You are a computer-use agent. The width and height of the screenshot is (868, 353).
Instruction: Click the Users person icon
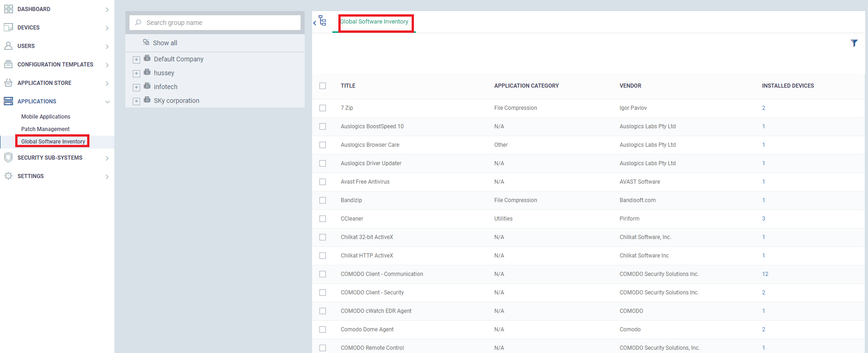pyautogui.click(x=8, y=46)
